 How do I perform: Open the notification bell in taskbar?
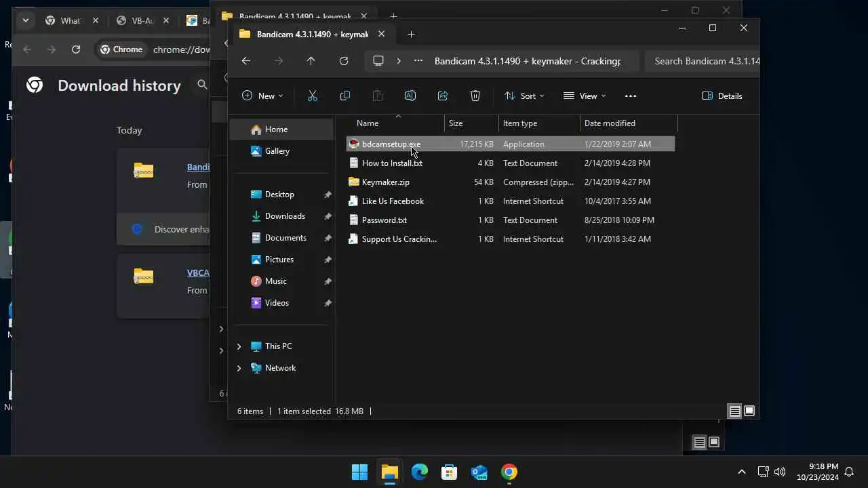pos(848,472)
